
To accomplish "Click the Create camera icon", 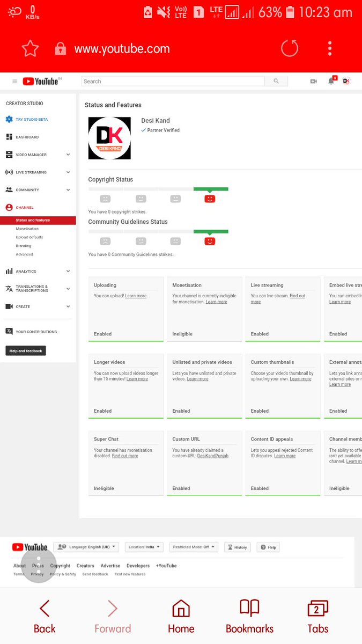I will point(9,306).
